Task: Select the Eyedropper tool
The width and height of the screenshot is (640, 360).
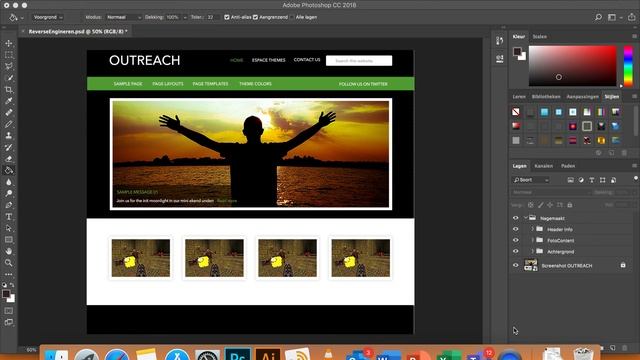Action: click(x=9, y=101)
